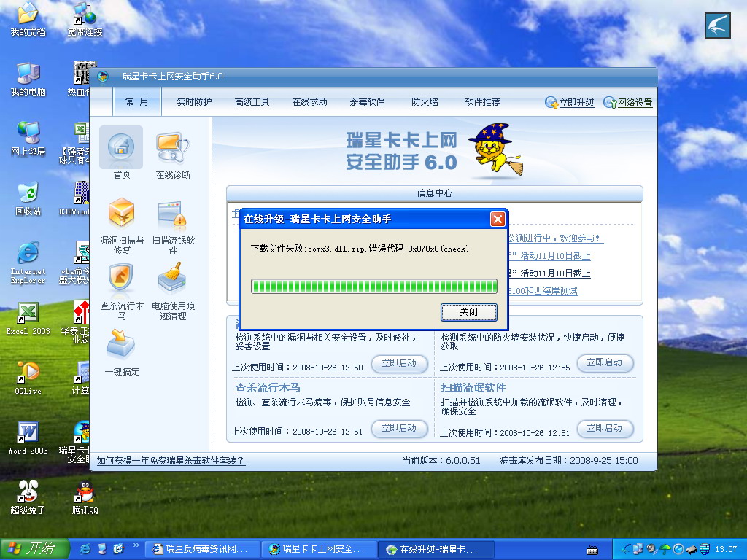Switch to the 实时防护 tab
Screen dimensions: 747x560
click(x=194, y=102)
